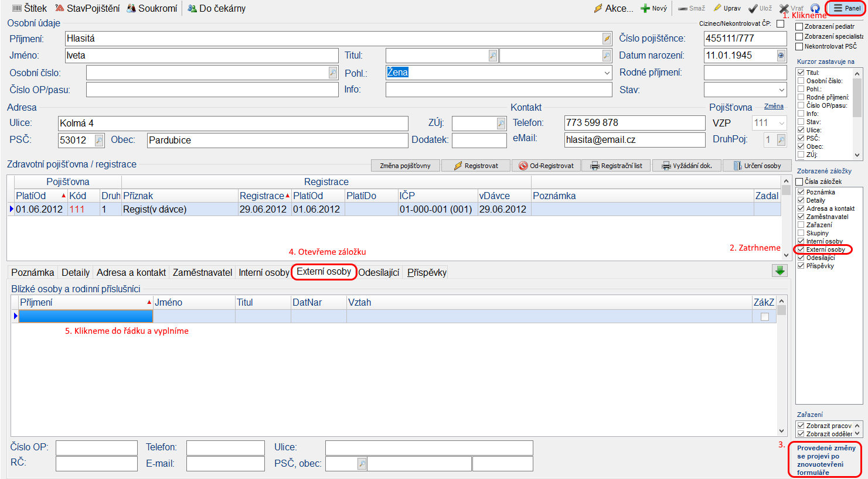
Task: Switch to the Externí osoby tab
Action: click(324, 272)
